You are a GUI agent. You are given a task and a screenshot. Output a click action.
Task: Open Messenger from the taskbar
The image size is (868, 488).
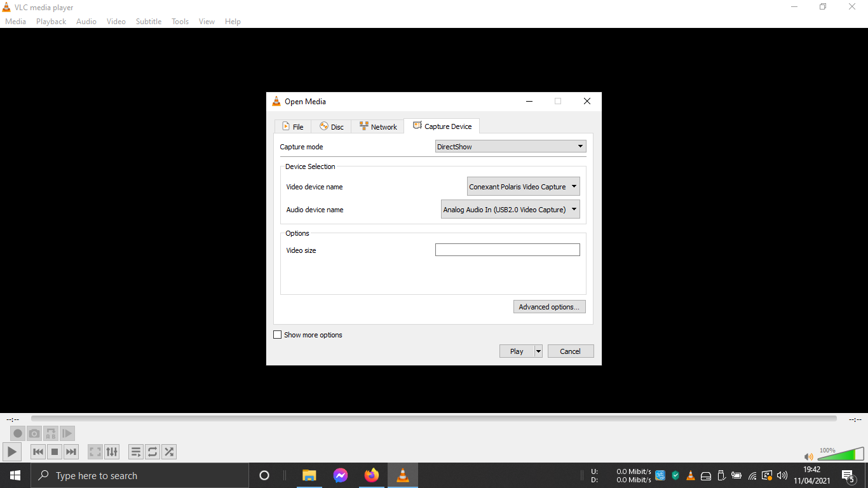click(341, 475)
